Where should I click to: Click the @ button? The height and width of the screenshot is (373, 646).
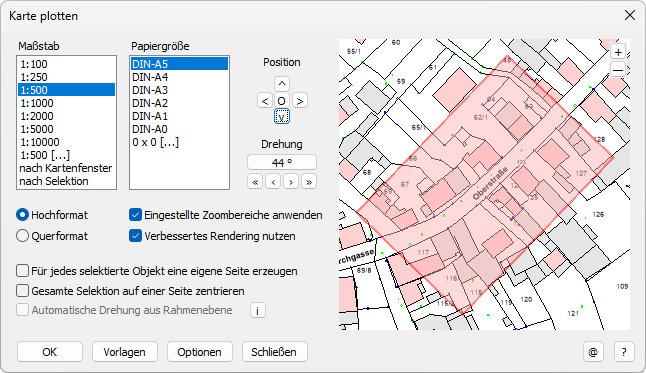593,352
